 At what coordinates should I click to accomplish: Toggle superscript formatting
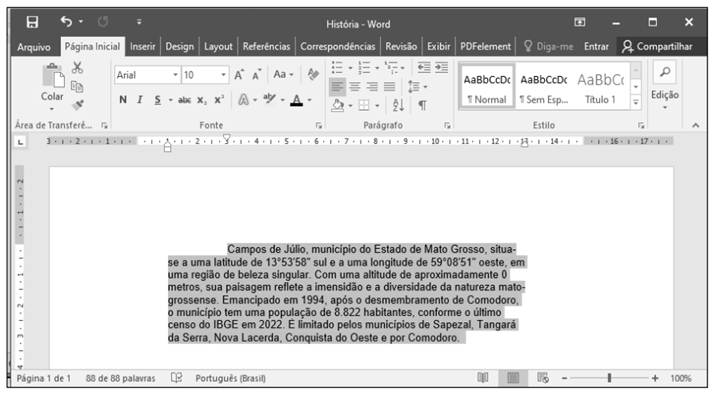[x=219, y=100]
